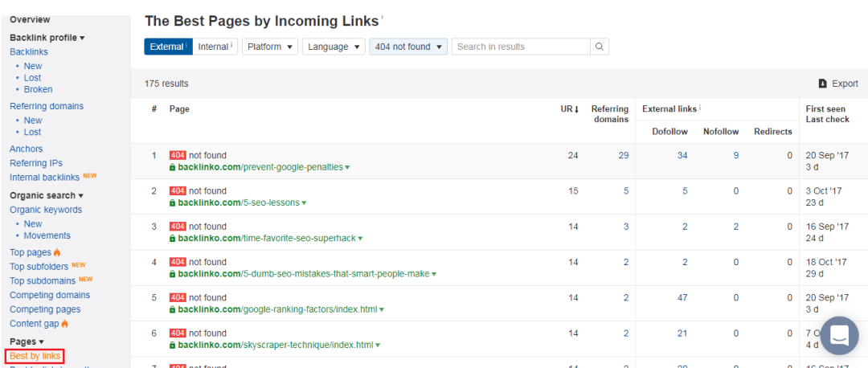868x368 pixels.
Task: Switch to External links filter
Action: pos(168,47)
